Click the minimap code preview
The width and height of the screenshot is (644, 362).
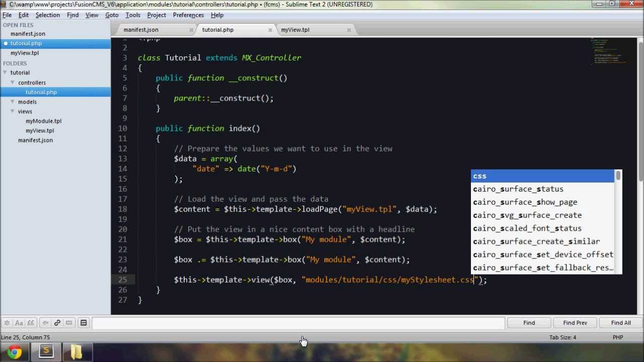[608, 51]
